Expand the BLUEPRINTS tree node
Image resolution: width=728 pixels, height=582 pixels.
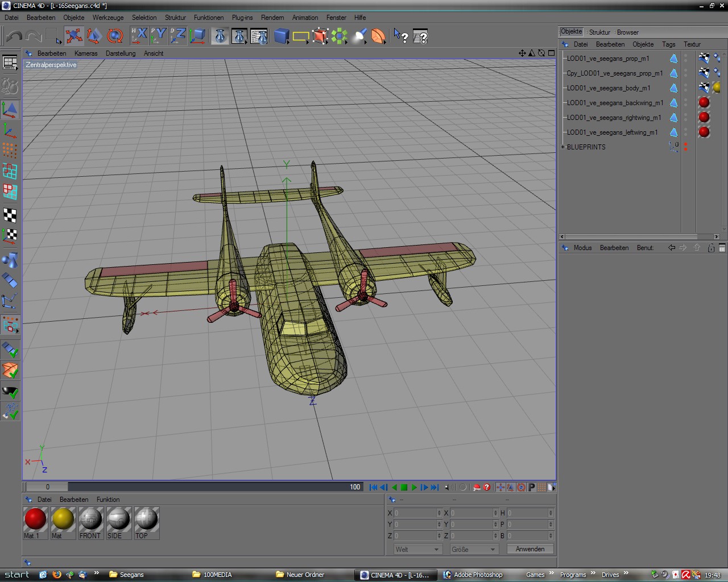(563, 147)
